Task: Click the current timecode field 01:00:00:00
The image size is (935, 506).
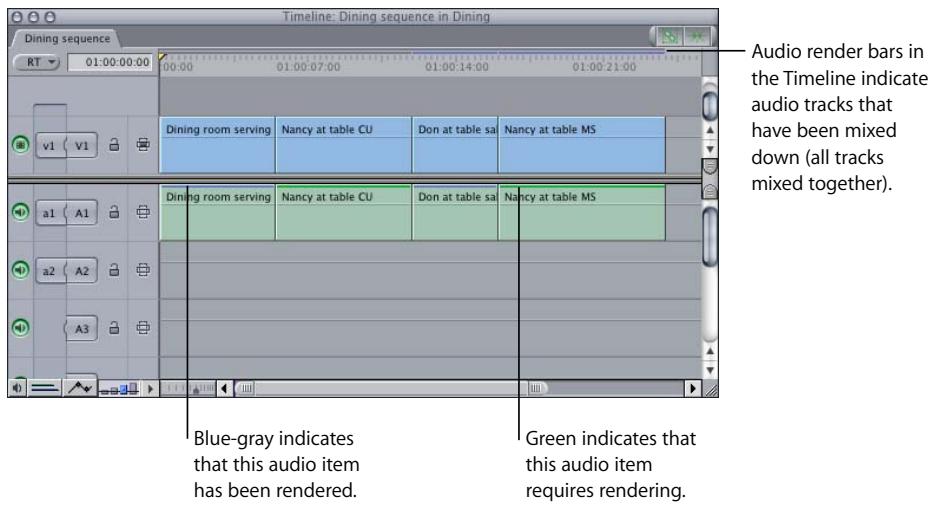Action: pos(110,62)
